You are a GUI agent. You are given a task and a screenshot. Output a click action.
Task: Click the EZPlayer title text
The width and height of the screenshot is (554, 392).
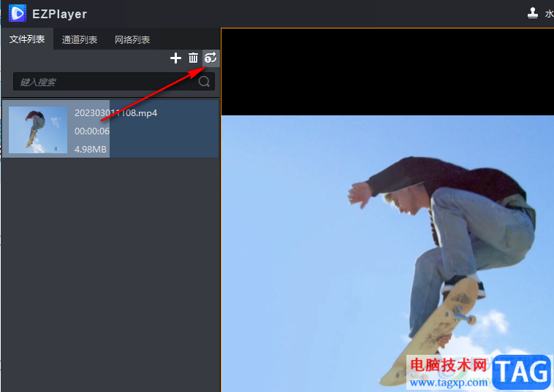[x=59, y=14]
